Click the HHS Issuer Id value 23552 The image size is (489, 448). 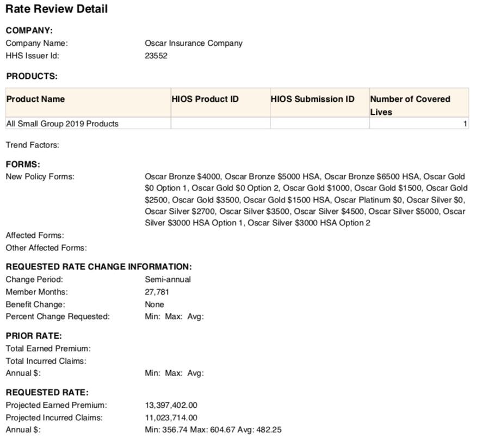(x=156, y=56)
